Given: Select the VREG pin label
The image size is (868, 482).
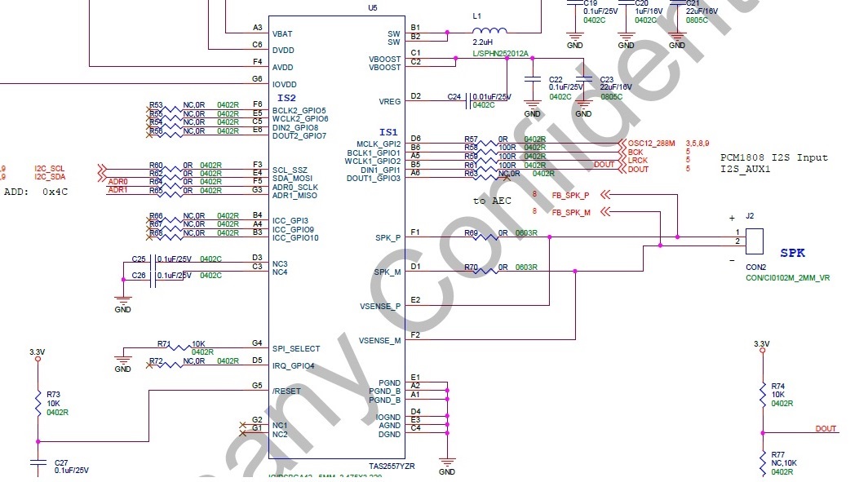Looking at the screenshot, I should (x=390, y=102).
